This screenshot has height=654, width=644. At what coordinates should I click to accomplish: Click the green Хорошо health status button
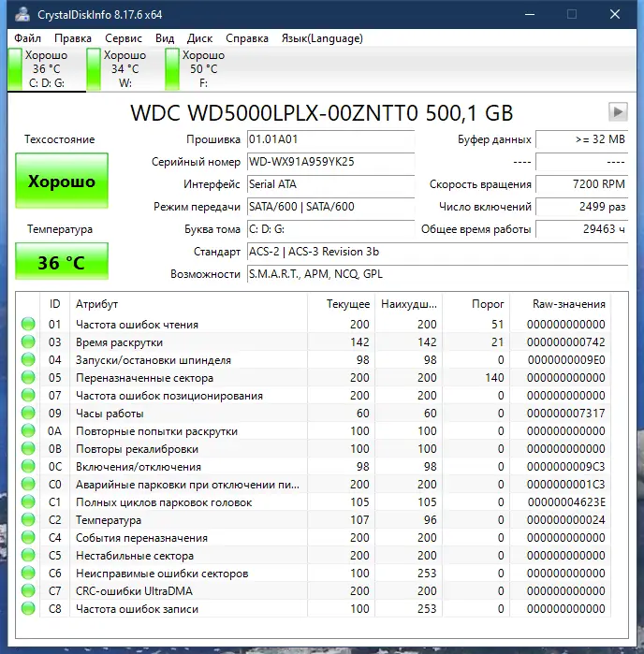point(62,181)
